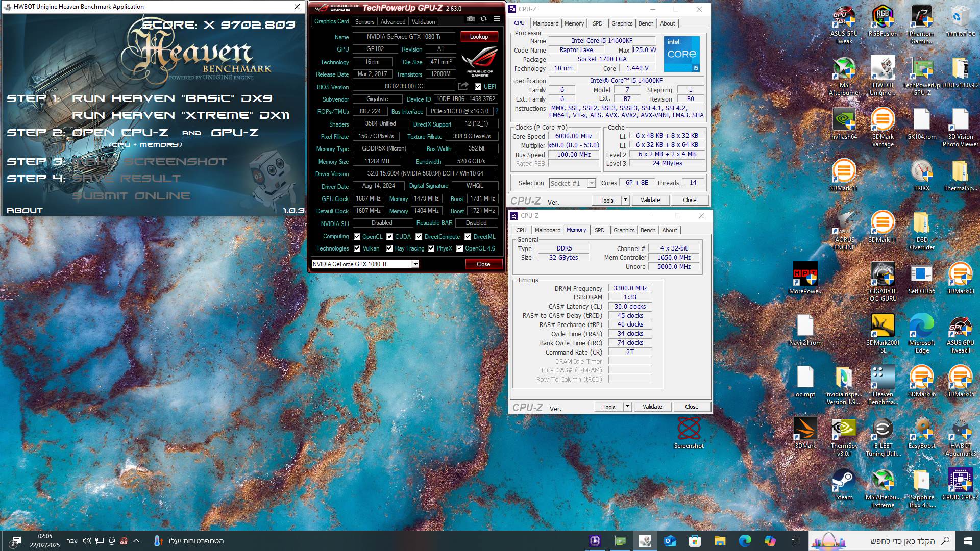Click the BIOS version share icon in GPU-Z
Viewport: 980px width, 551px height.
point(463,86)
